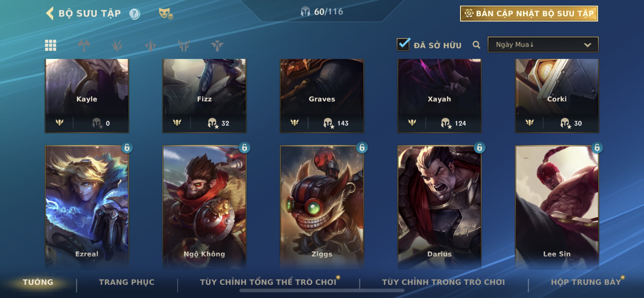This screenshot has height=298, width=644.
Task: Toggle the Đã Sở Hữu checkbox
Action: pyautogui.click(x=403, y=45)
